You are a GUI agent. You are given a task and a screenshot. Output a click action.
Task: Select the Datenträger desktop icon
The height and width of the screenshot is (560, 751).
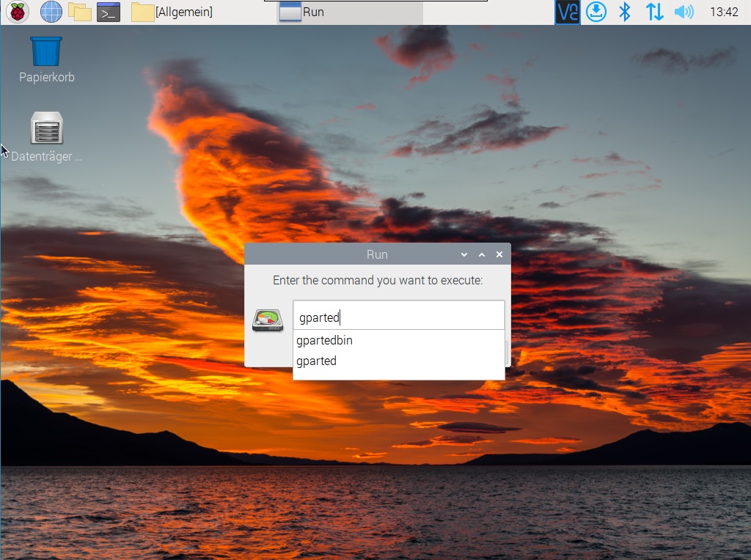click(46, 137)
